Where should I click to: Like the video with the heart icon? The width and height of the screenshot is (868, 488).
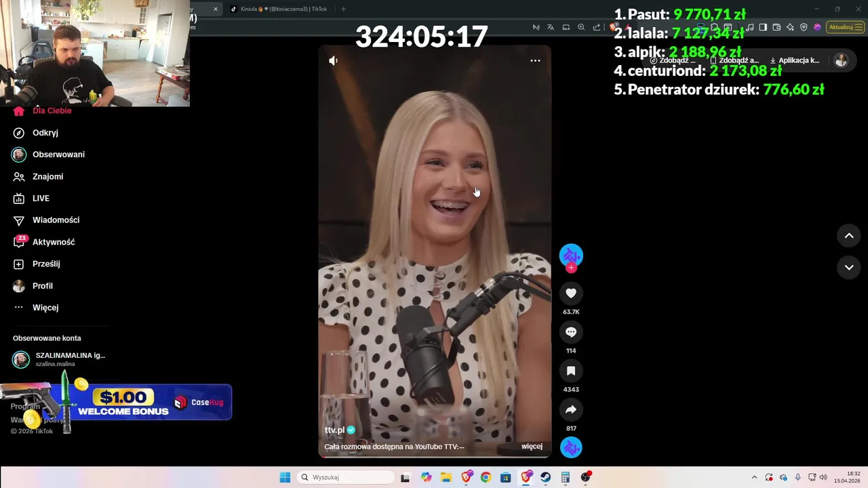point(571,293)
